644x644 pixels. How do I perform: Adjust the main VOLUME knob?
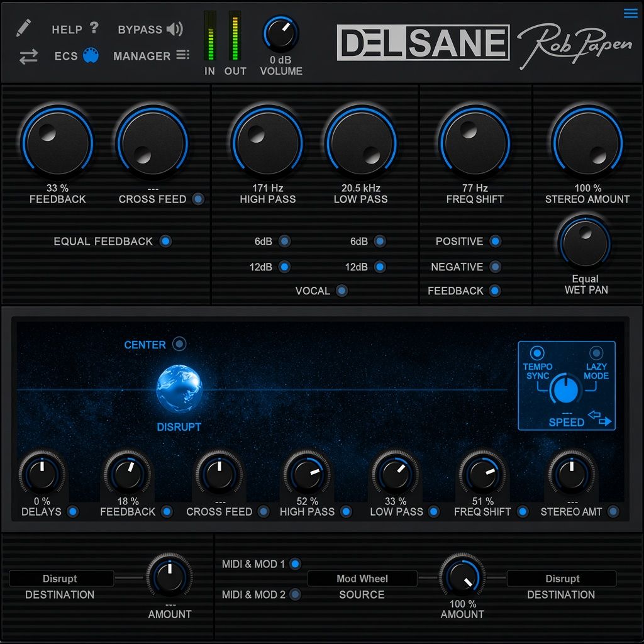pyautogui.click(x=280, y=33)
